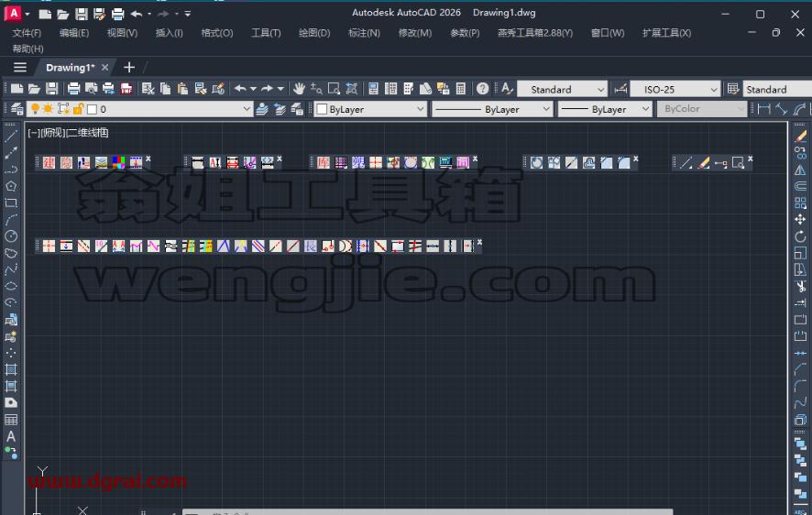Toggle the layer lock padlock
Image resolution: width=812 pixels, height=515 pixels.
click(78, 109)
